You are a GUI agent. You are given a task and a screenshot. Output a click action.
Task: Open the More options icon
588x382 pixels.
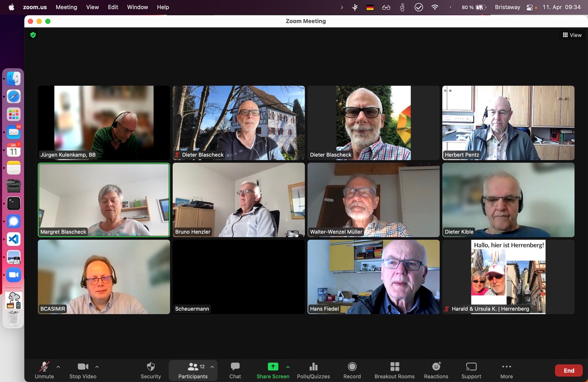[506, 367]
